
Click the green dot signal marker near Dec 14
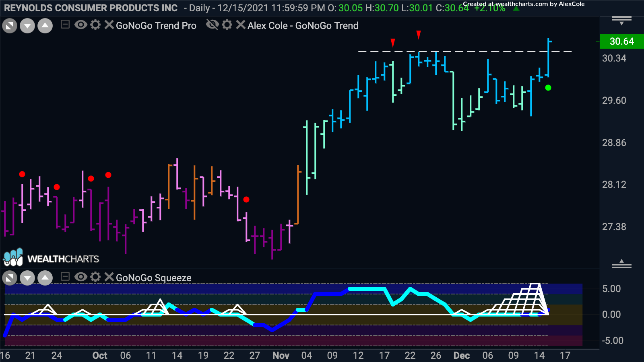(548, 88)
